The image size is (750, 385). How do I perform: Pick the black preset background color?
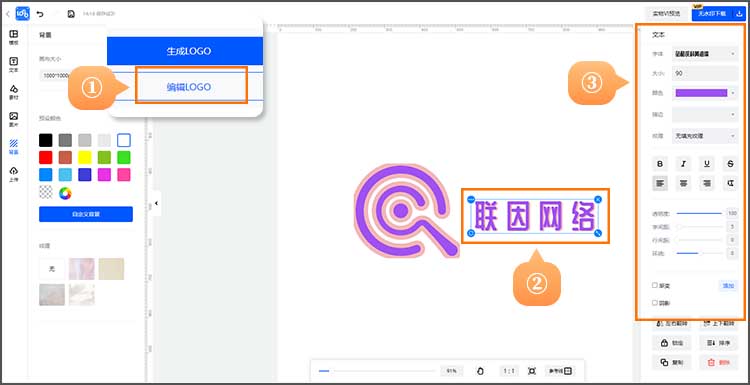pos(45,140)
